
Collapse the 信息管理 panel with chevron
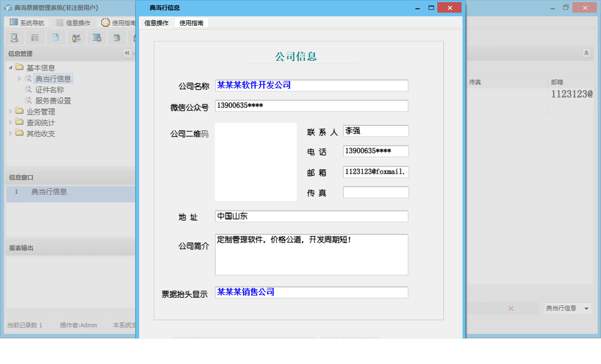coord(127,53)
